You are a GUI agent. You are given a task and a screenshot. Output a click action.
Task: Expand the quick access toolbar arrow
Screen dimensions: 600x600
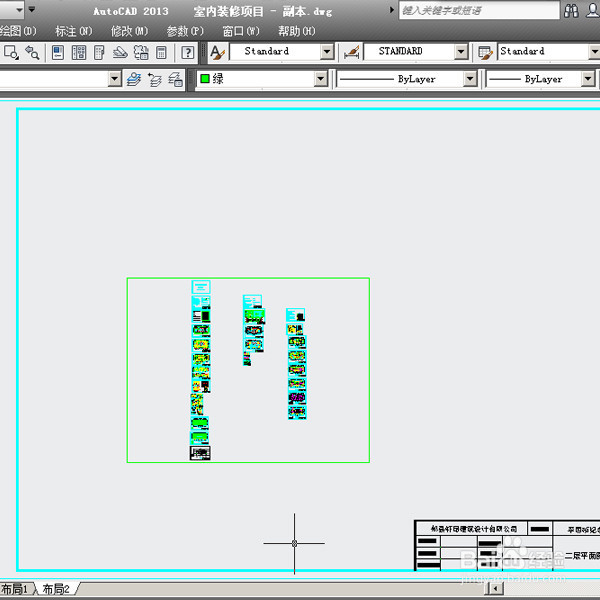coord(32,9)
